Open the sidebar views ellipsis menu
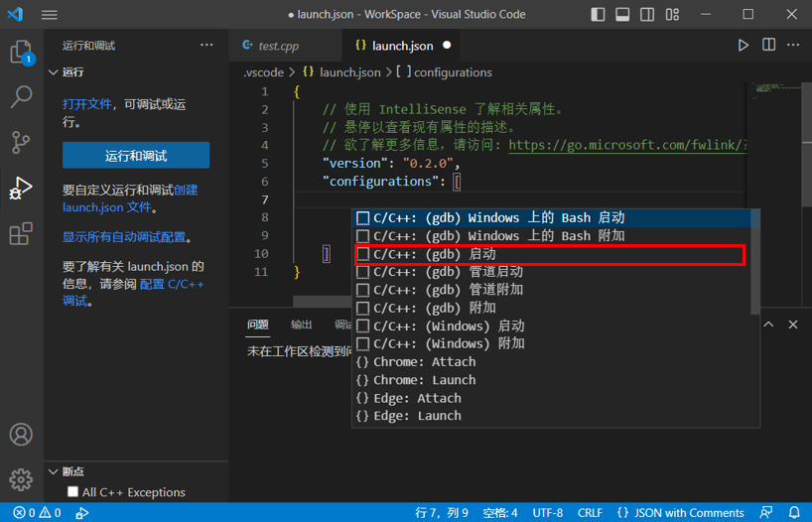 [206, 45]
